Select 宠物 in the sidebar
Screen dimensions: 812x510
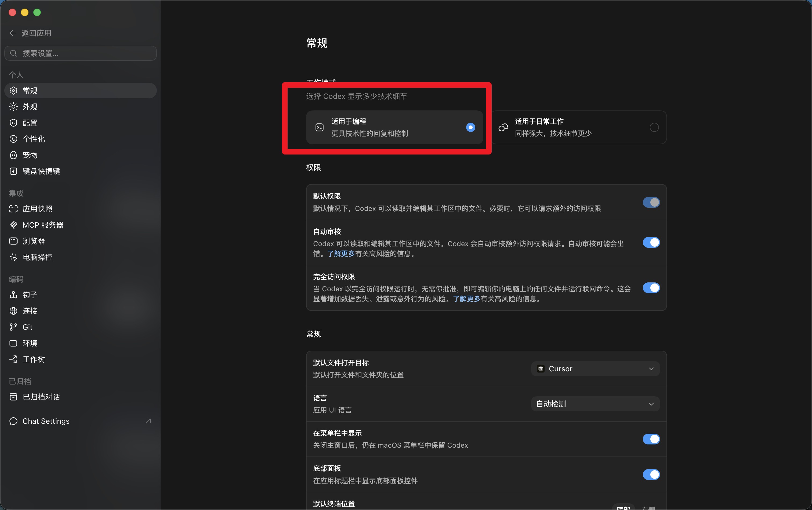point(81,155)
